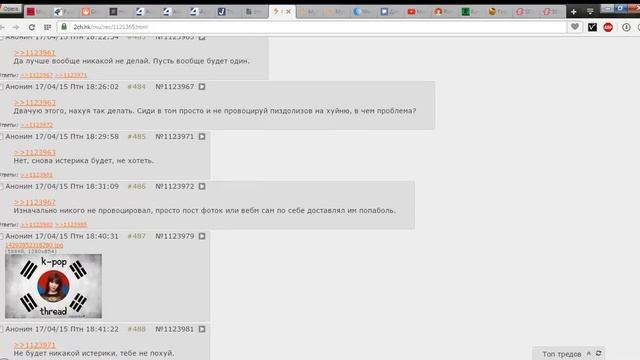Follow quote link >>1123967 in post #486
Image resolution: width=640 pixels, height=360 pixels.
point(35,202)
